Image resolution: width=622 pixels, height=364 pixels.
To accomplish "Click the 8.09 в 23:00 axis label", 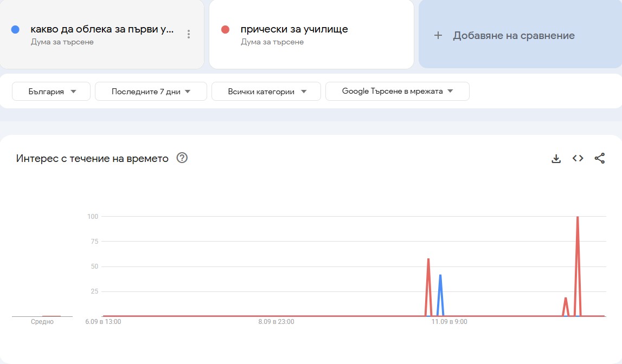I will pyautogui.click(x=277, y=321).
